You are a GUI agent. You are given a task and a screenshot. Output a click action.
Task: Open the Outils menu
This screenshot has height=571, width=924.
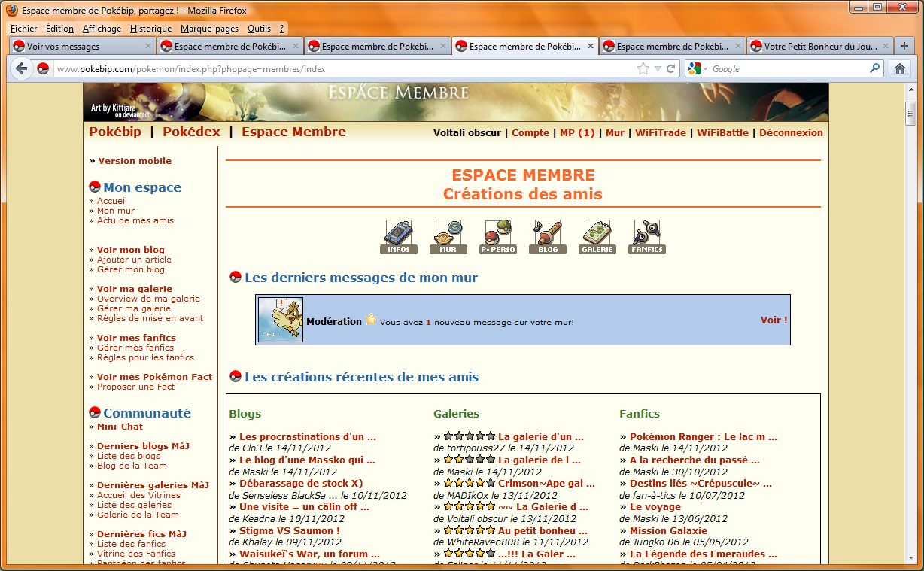[259, 29]
